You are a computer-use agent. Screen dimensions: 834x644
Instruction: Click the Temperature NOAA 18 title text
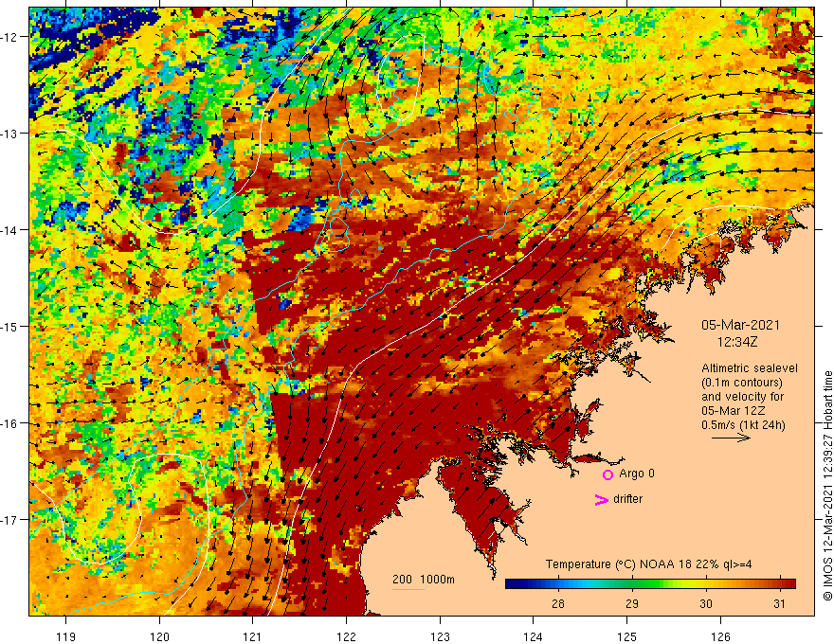(648, 564)
